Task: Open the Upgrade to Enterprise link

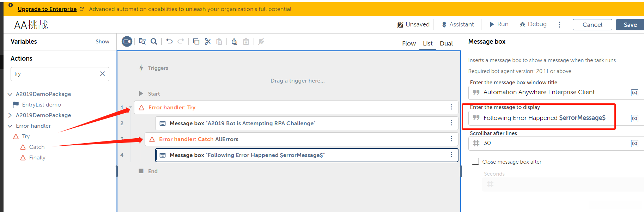Action: 47,9
